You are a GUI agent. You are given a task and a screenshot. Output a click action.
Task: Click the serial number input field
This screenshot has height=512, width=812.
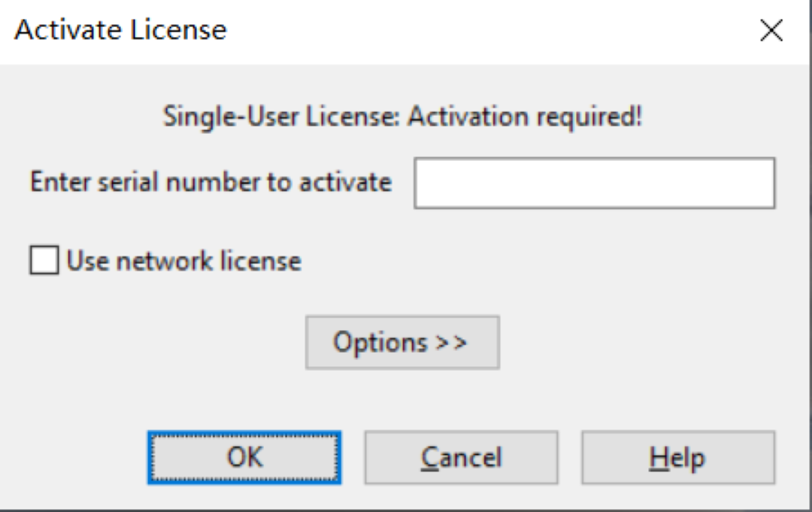tap(594, 183)
